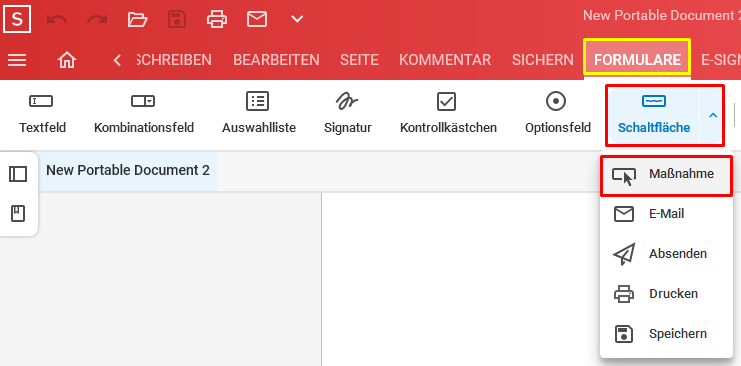Choose Drucken from the dropdown

[x=666, y=294]
